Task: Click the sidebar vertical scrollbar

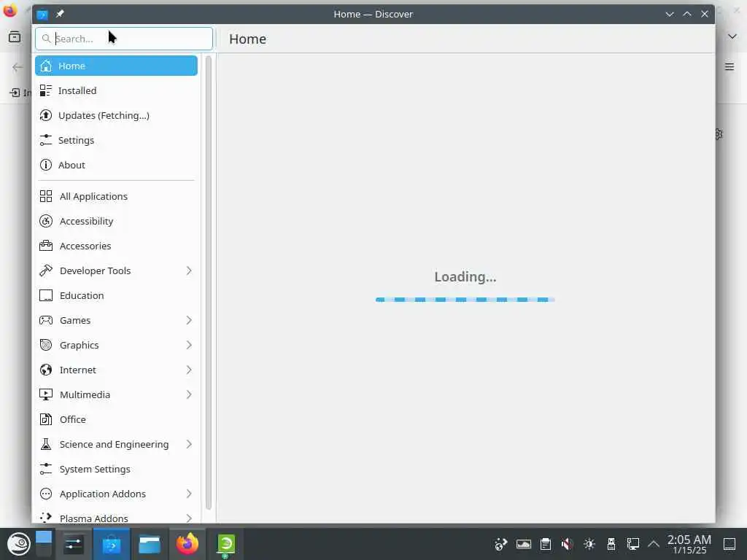Action: click(208, 283)
